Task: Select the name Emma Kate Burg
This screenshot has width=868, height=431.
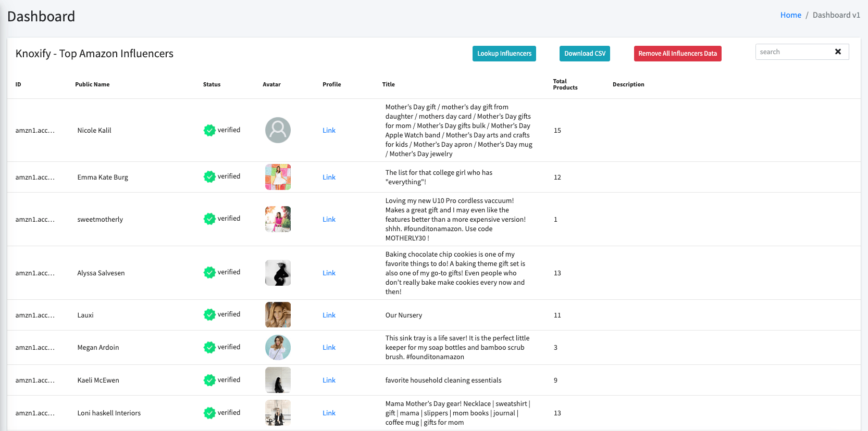Action: pyautogui.click(x=103, y=178)
